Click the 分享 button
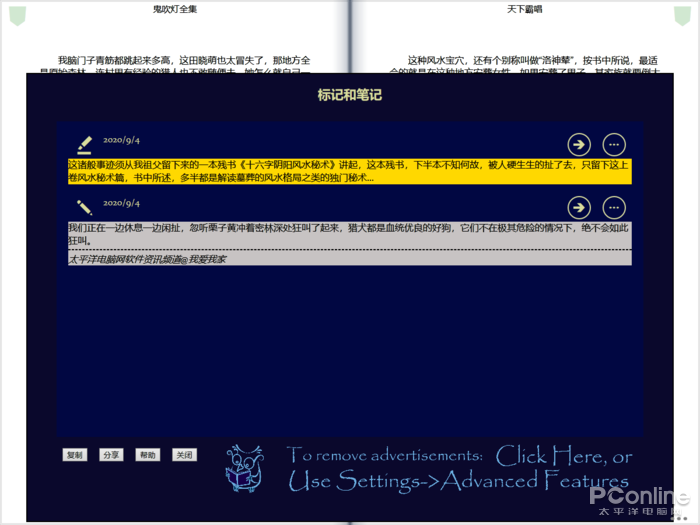This screenshot has height=525, width=700. (111, 455)
